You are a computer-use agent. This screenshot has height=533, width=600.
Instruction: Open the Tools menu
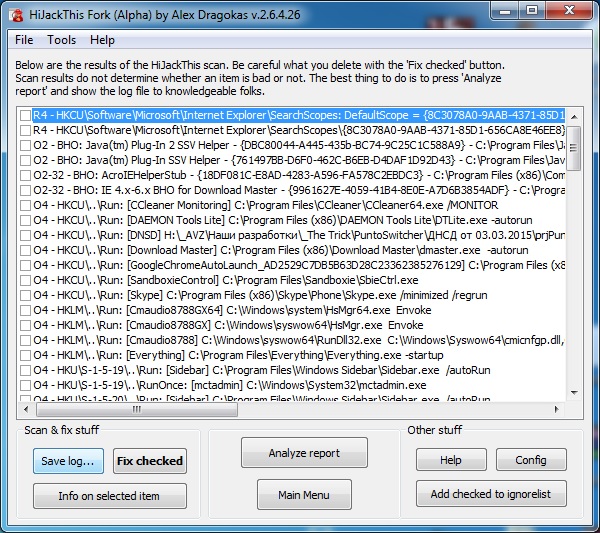(61, 40)
